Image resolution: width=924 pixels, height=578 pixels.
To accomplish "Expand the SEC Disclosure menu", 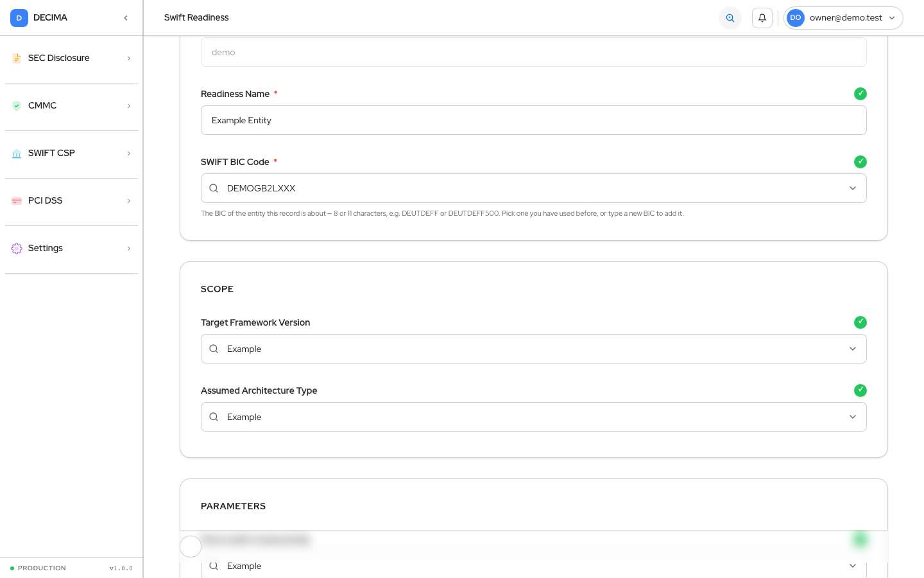I will (x=71, y=58).
